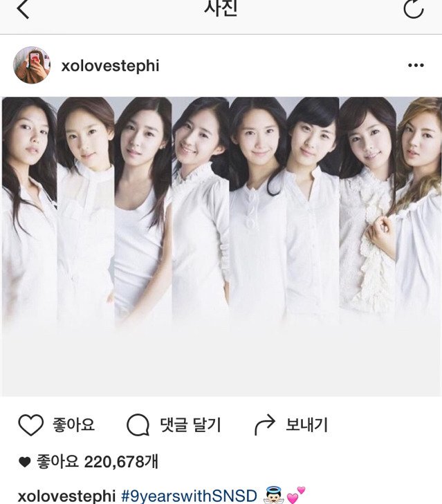Refresh the post with reload icon
The image size is (442, 504).
[414, 9]
